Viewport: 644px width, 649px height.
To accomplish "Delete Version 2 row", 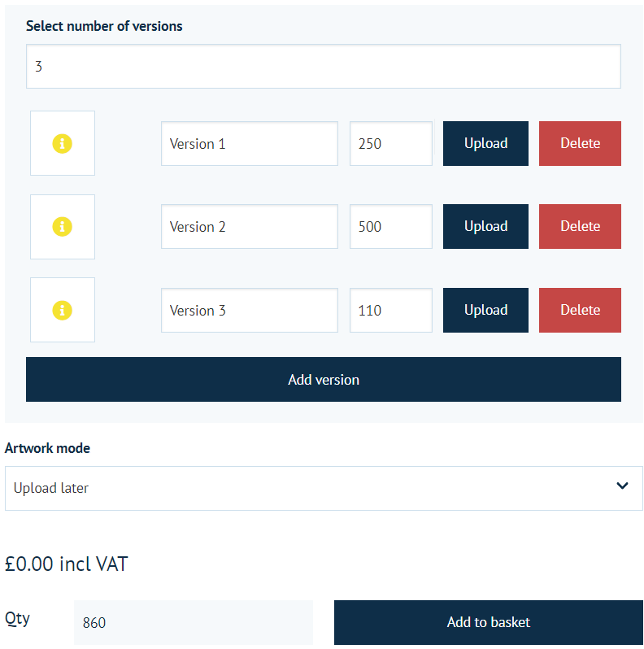I will (x=580, y=226).
